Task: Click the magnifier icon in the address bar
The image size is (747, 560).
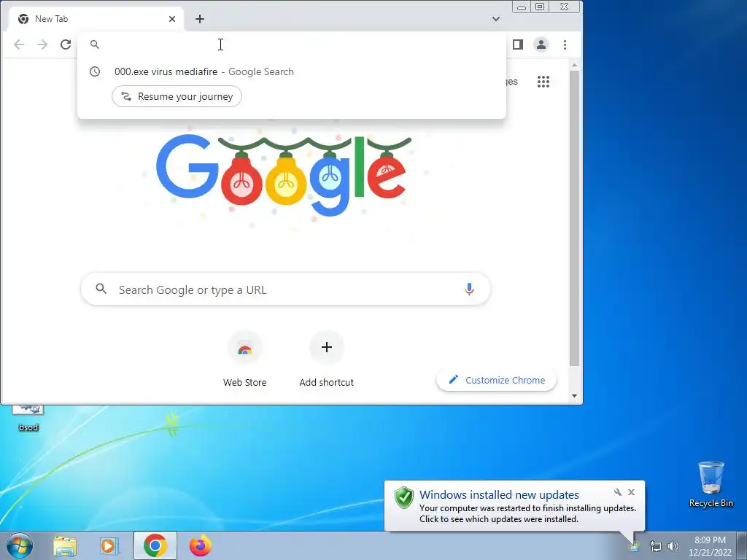Action: 95,44
